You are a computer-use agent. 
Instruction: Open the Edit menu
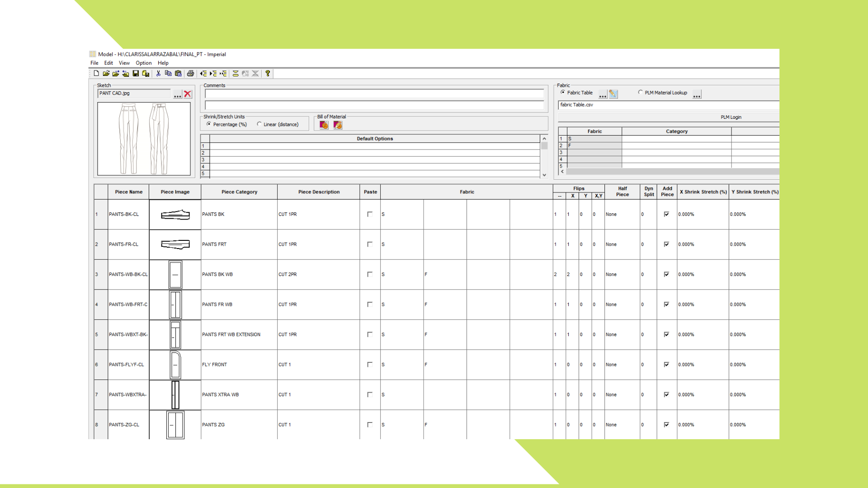click(108, 63)
